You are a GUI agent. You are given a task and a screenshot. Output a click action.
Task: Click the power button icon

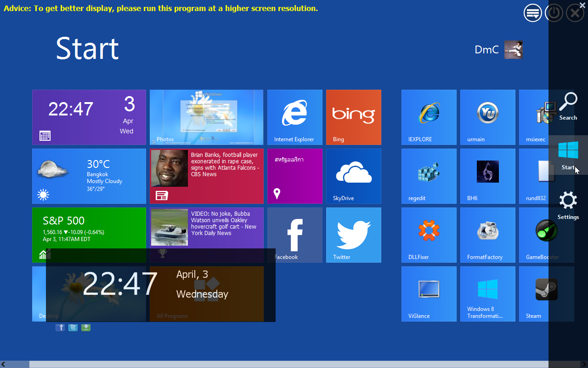(554, 13)
